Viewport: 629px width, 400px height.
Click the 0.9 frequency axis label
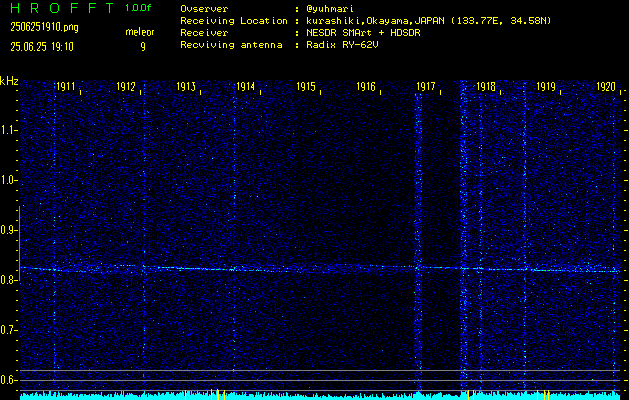(7, 230)
